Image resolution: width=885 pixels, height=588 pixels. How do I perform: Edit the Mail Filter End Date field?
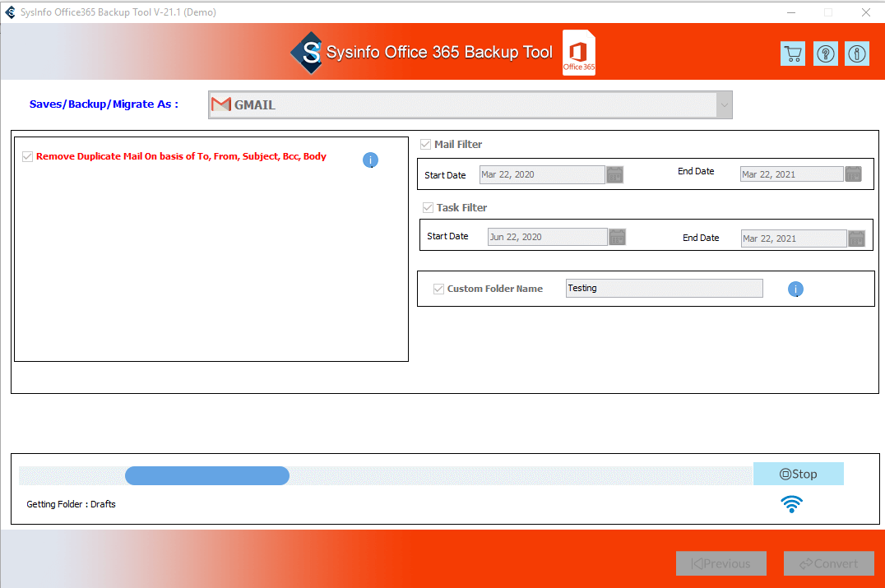click(x=792, y=174)
